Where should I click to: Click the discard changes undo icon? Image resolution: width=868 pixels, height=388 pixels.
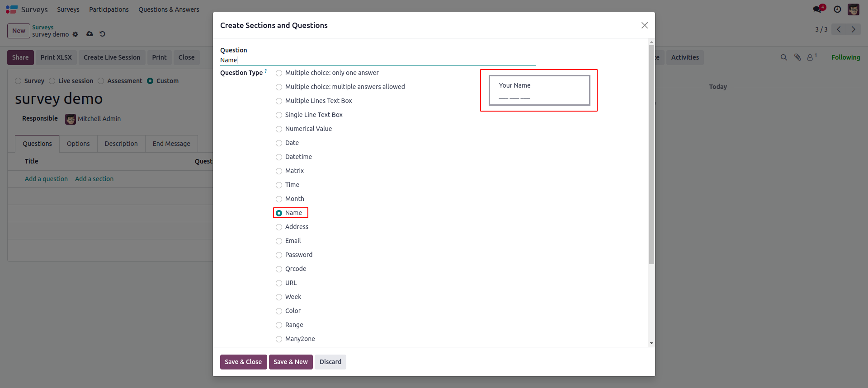click(103, 34)
